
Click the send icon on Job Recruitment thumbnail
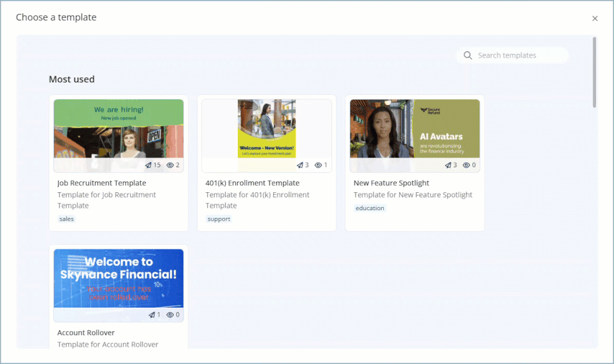click(149, 165)
